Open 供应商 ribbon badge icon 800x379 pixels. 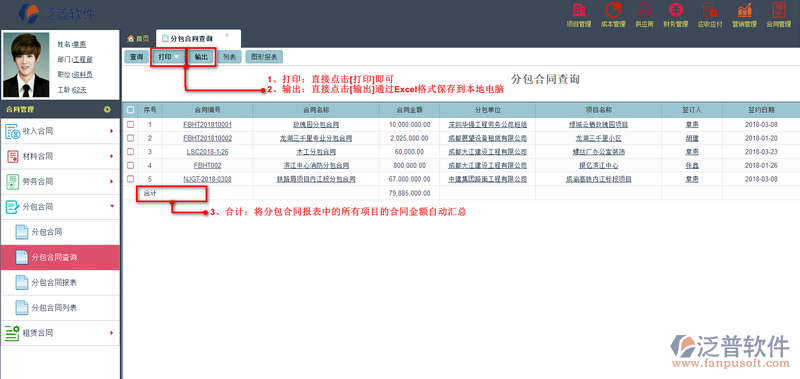(644, 10)
